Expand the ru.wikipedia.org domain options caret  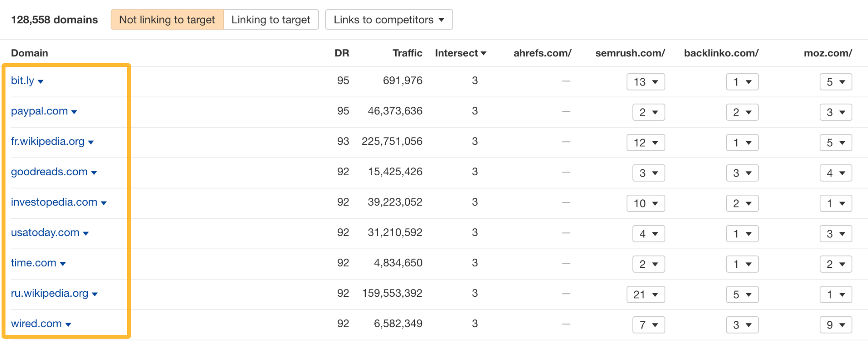tap(95, 294)
